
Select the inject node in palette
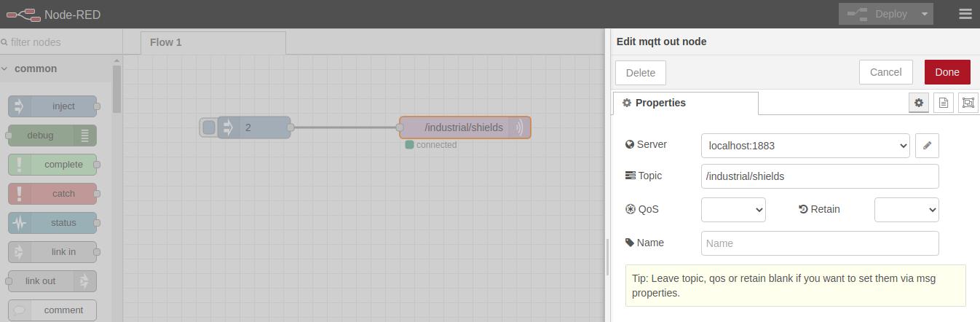52,106
